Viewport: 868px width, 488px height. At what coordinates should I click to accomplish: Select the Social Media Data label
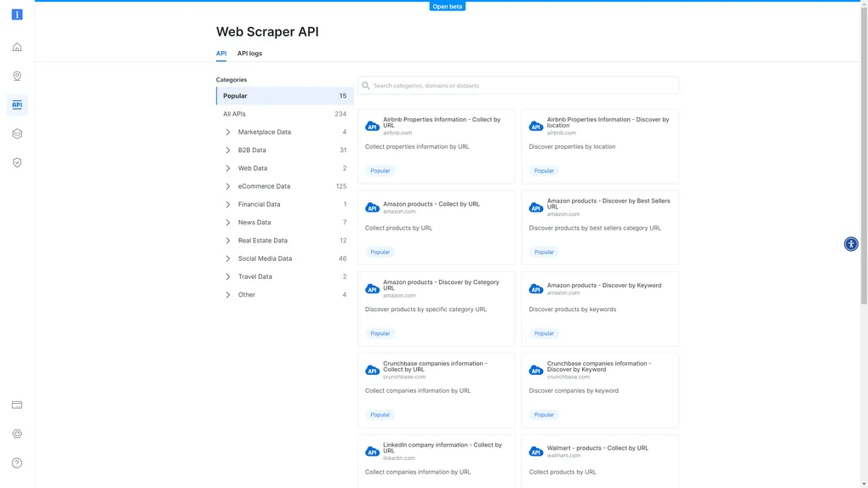point(265,259)
